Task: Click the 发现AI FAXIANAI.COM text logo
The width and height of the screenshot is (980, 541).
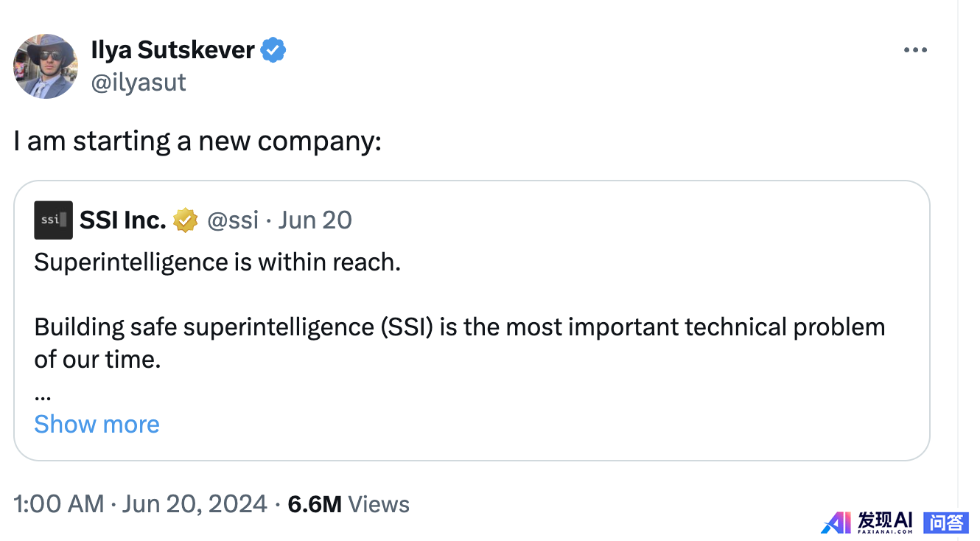Action: tap(886, 523)
